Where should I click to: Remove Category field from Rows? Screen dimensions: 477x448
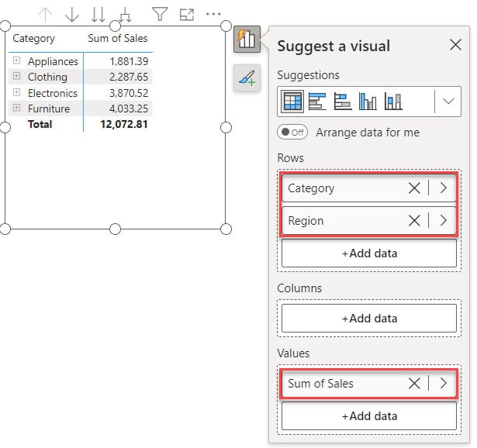tap(414, 188)
